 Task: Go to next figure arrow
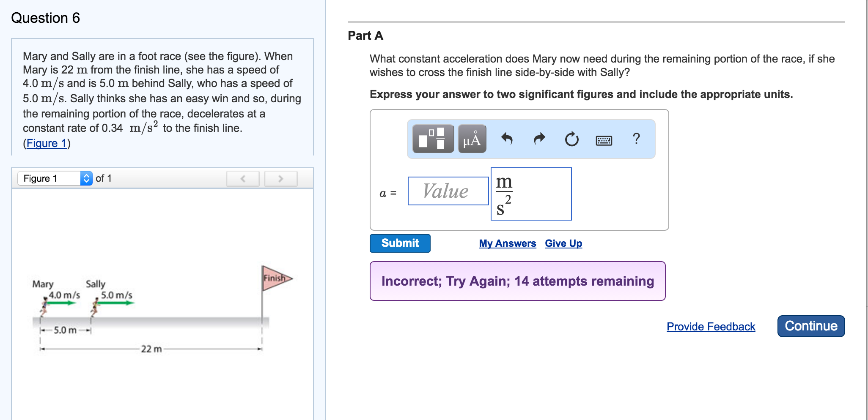280,179
